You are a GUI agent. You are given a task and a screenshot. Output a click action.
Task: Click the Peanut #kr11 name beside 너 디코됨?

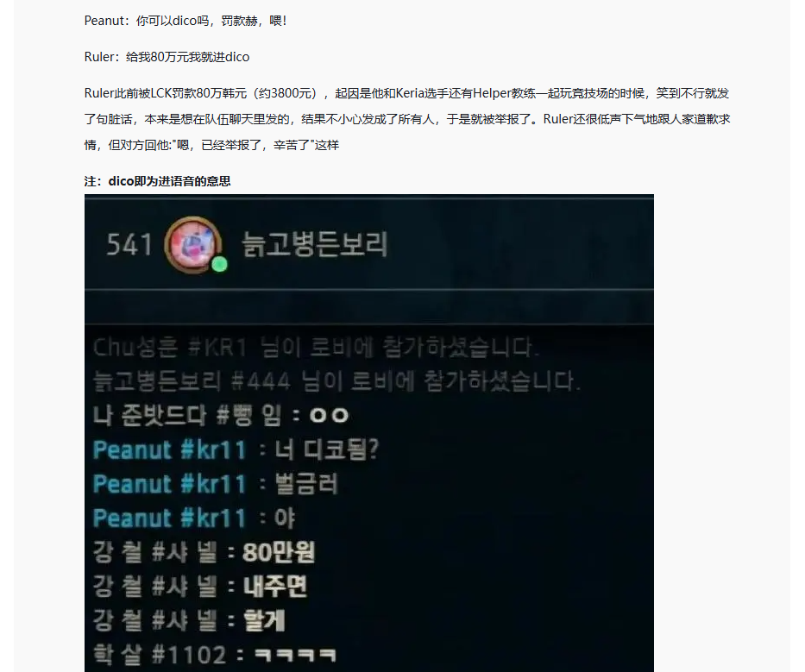coord(170,450)
